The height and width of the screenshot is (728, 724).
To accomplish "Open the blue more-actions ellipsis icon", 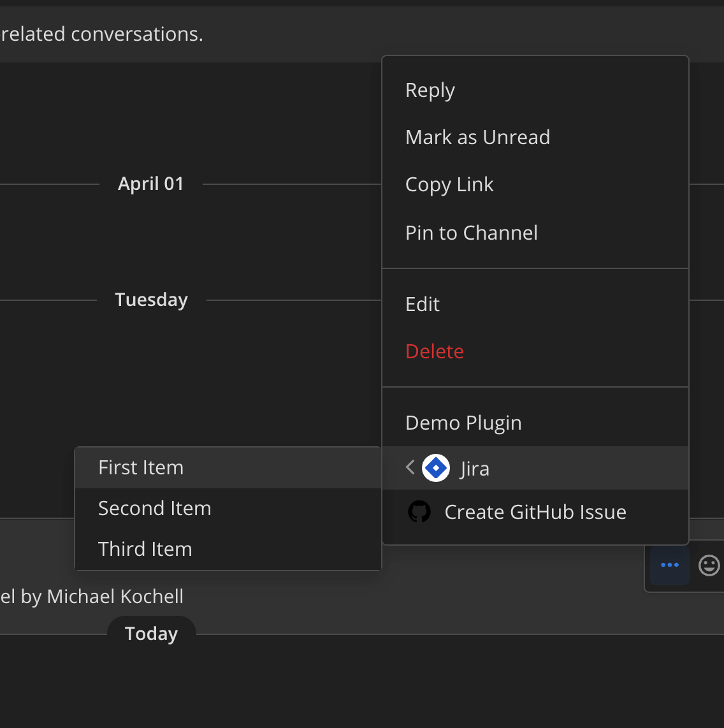I will tap(669, 565).
